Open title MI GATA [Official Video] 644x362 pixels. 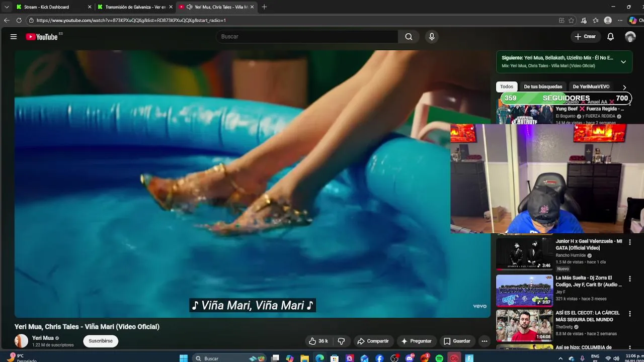coord(589,244)
